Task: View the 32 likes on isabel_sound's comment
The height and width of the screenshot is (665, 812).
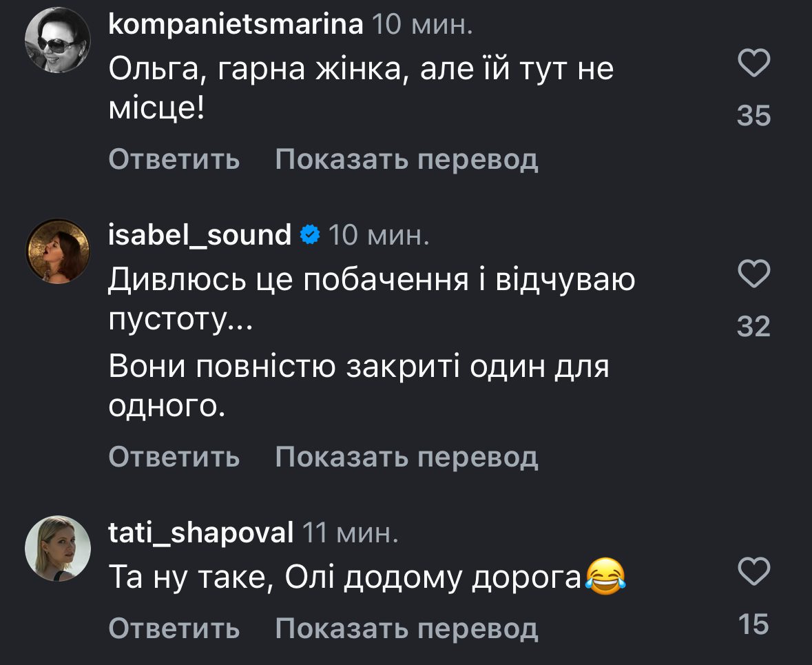Action: pos(753,327)
